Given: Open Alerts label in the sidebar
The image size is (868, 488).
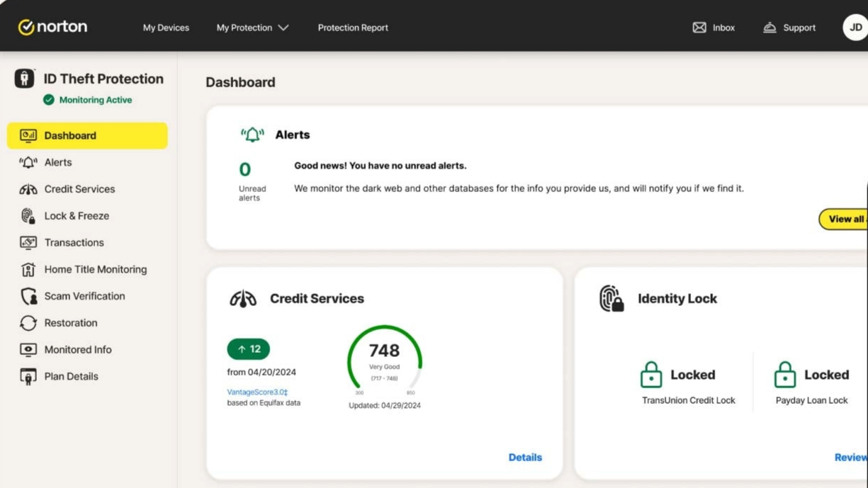Looking at the screenshot, I should coord(58,162).
